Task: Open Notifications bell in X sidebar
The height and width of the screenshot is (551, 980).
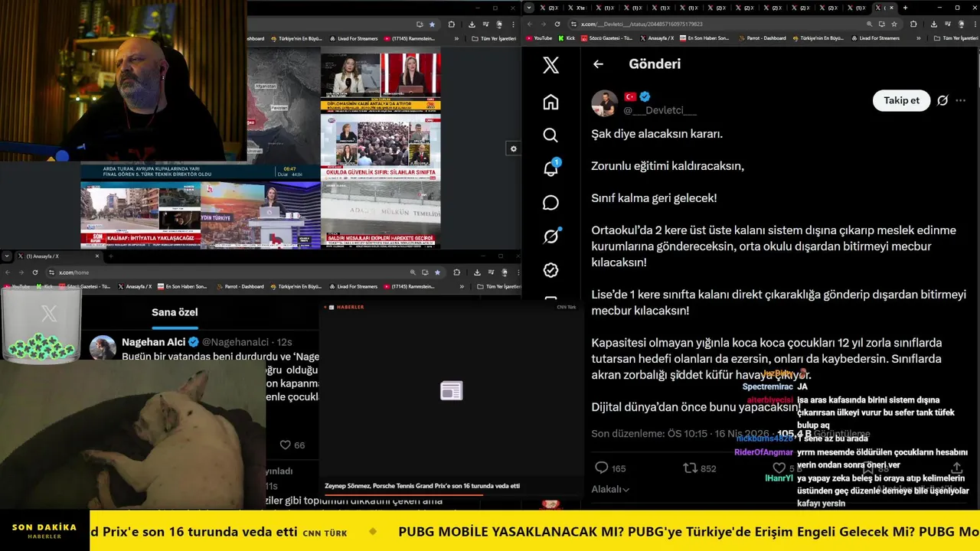Action: 550,169
